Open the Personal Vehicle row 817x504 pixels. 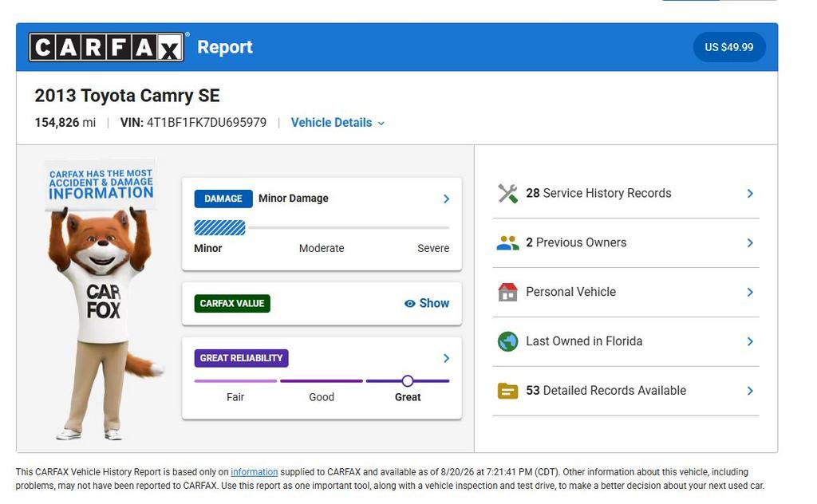(x=626, y=292)
